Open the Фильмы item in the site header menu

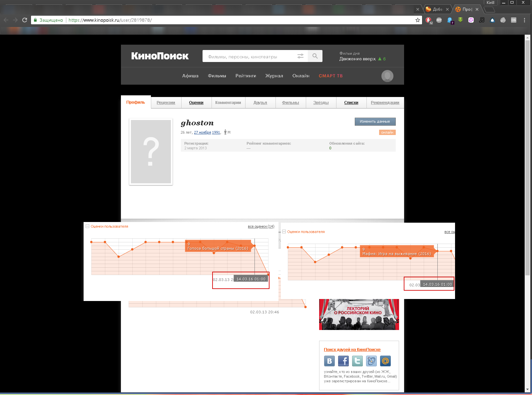217,76
